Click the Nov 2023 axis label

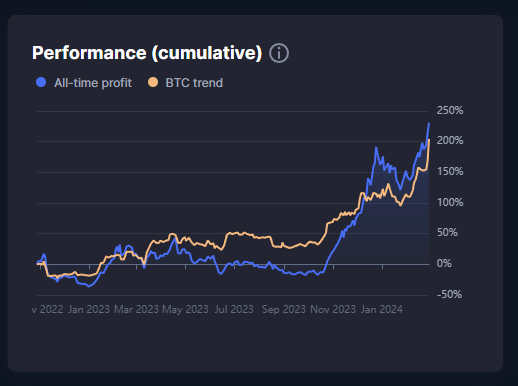pyautogui.click(x=333, y=310)
